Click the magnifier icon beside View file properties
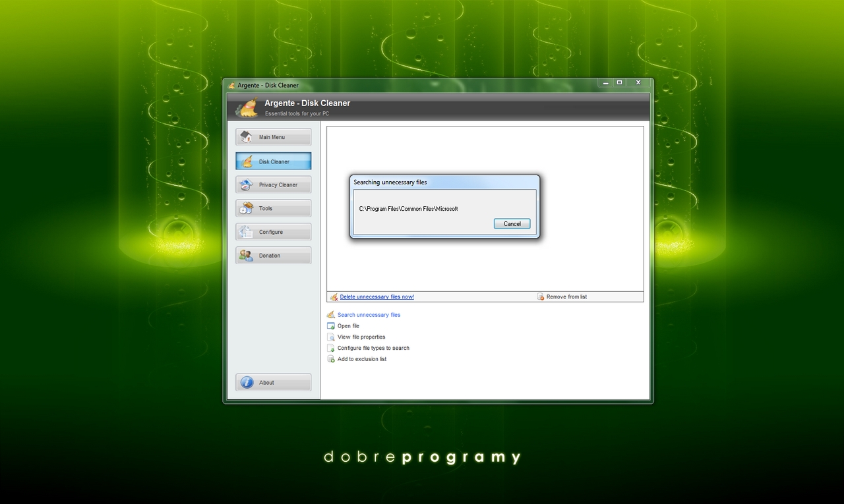The height and width of the screenshot is (504, 844). (x=331, y=337)
